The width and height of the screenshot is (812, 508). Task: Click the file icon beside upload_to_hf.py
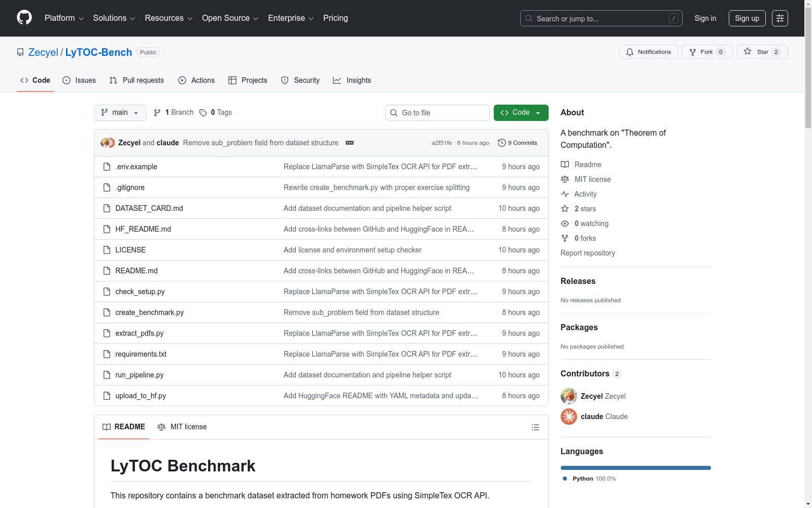coord(107,396)
